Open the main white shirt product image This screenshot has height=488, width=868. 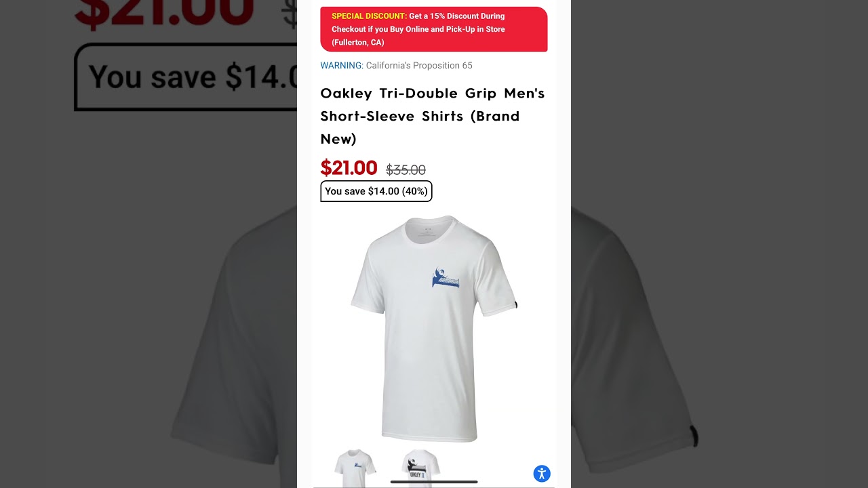(x=434, y=329)
